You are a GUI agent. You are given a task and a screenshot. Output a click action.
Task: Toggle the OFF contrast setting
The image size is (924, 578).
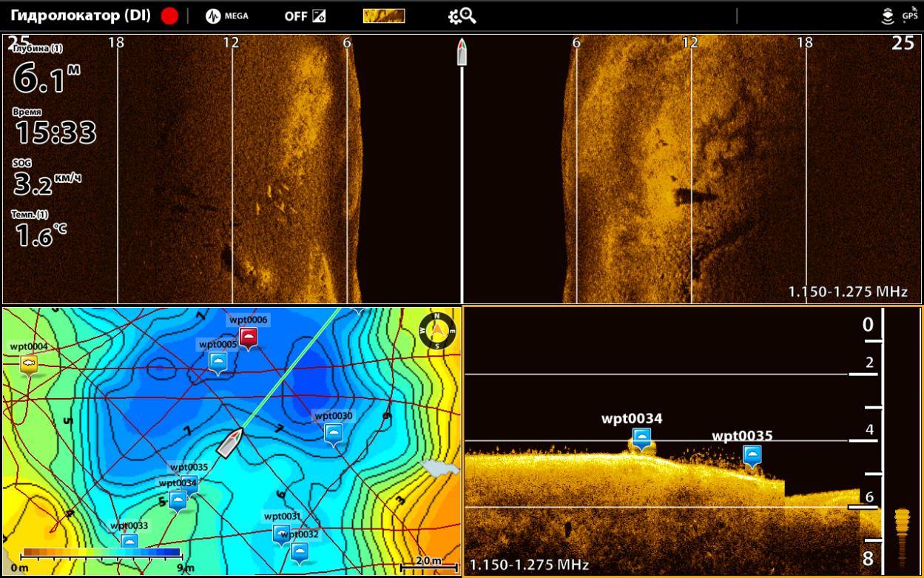305,16
